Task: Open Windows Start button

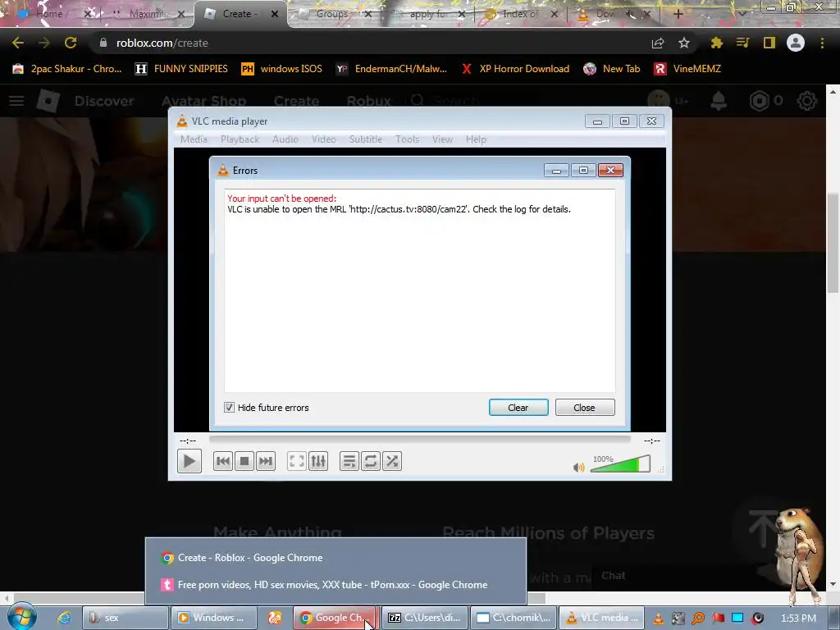Action: point(21,616)
